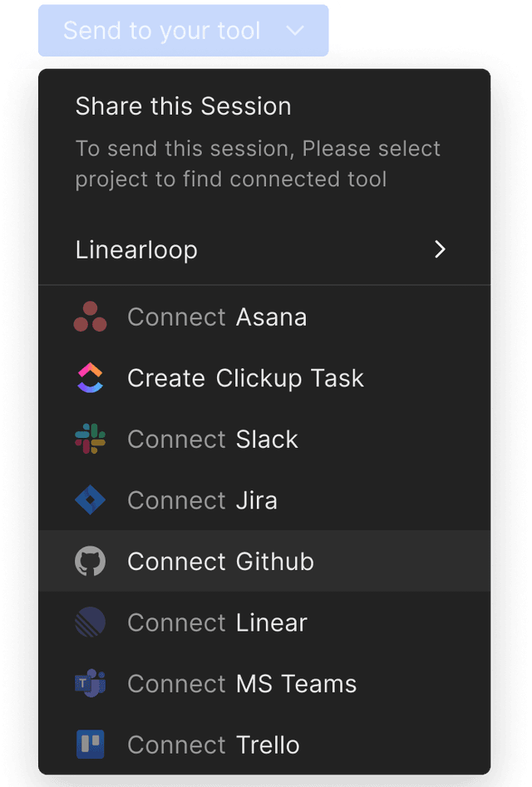Click the ClickUp diamond icon
Screen dimensions: 532x787
[x=90, y=378]
